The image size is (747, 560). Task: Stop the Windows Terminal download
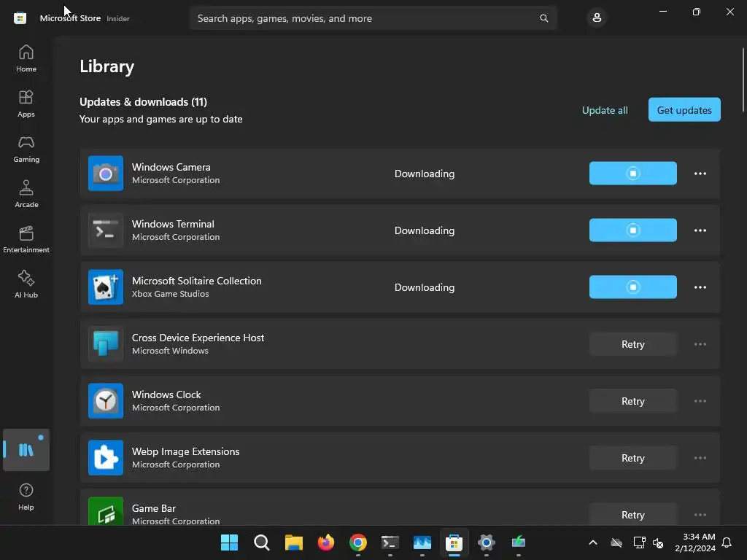tap(632, 230)
